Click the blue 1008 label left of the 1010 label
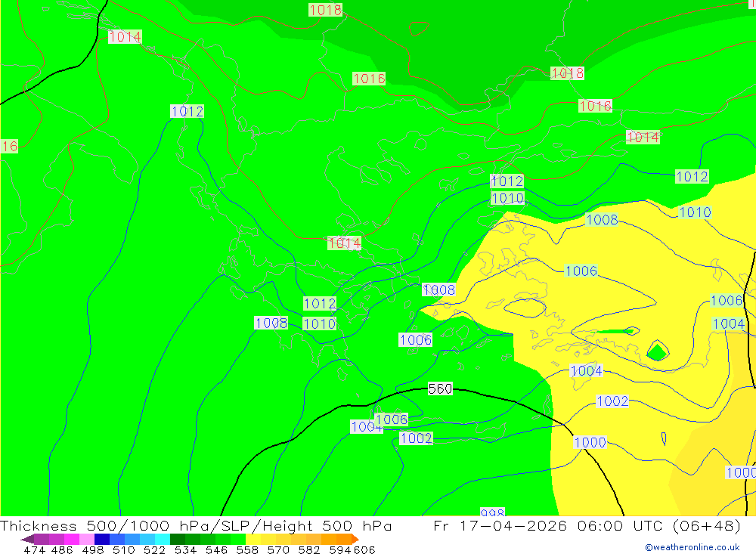 tap(271, 323)
